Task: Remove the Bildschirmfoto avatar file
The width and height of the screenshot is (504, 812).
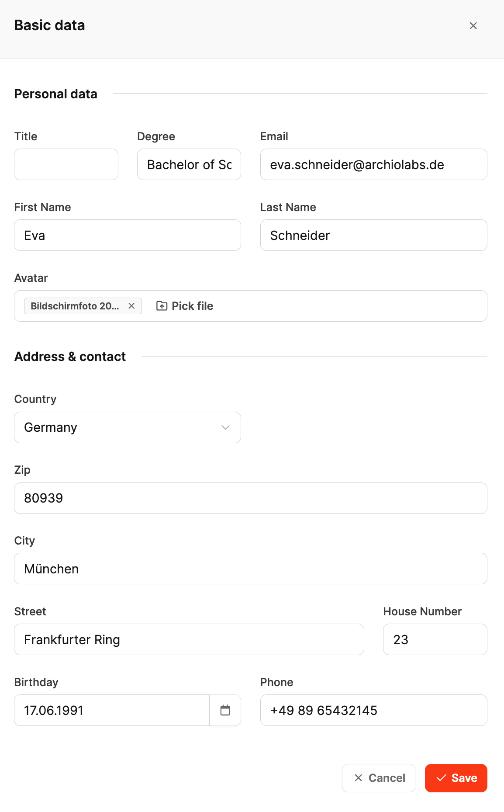Action: point(131,306)
